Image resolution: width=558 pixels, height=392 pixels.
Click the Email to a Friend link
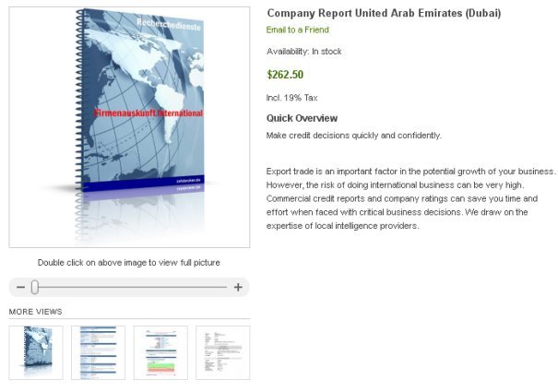pyautogui.click(x=300, y=30)
